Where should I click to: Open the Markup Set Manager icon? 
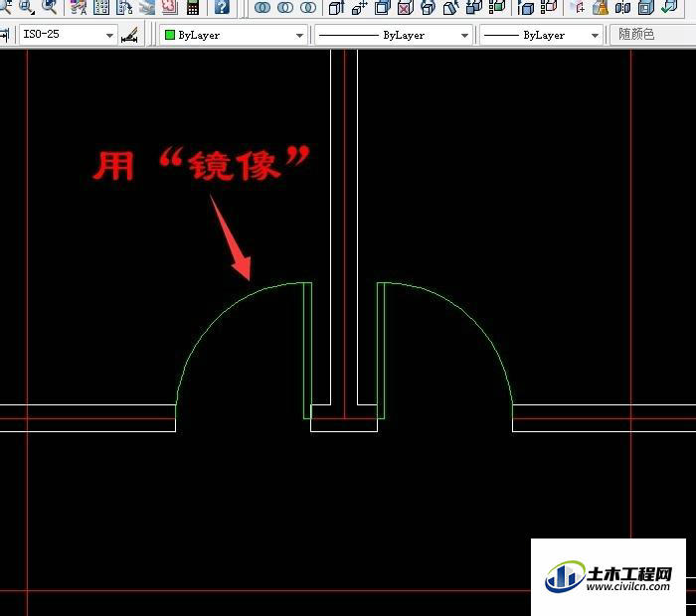pyautogui.click(x=170, y=6)
